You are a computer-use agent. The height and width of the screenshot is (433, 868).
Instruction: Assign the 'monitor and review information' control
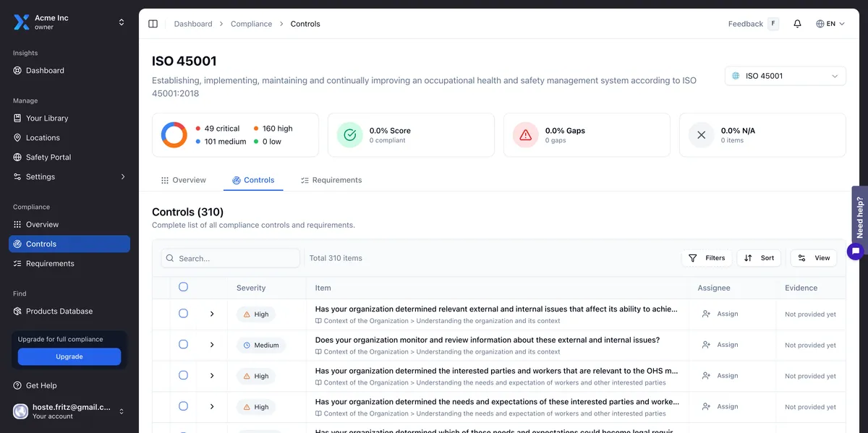pyautogui.click(x=720, y=345)
